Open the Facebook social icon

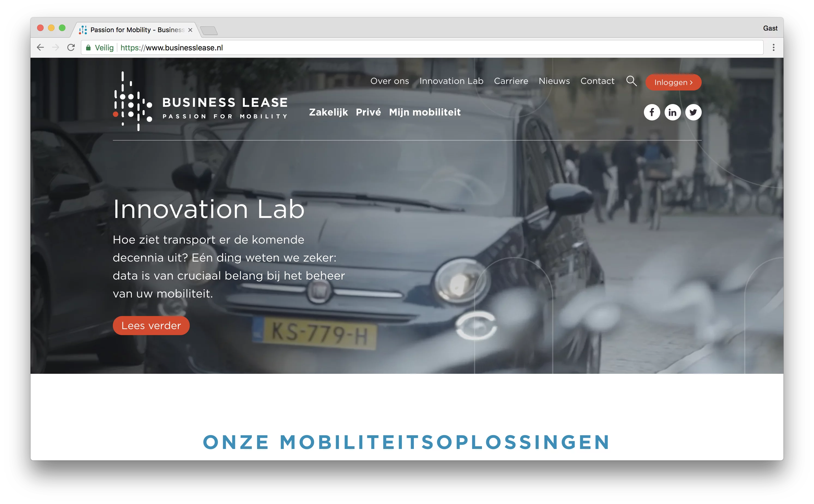(651, 112)
